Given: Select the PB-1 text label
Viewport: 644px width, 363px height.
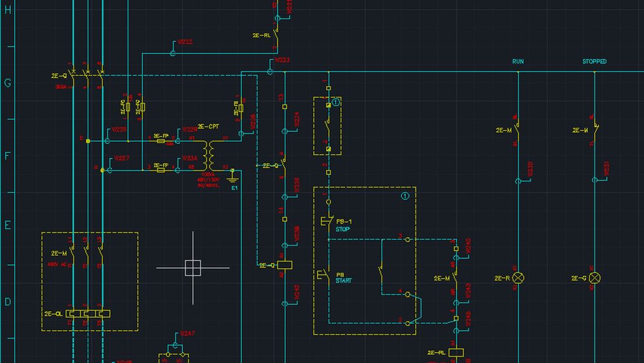Looking at the screenshot, I should [344, 222].
